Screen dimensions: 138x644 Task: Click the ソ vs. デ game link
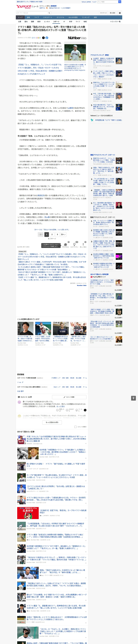click(20, 382)
